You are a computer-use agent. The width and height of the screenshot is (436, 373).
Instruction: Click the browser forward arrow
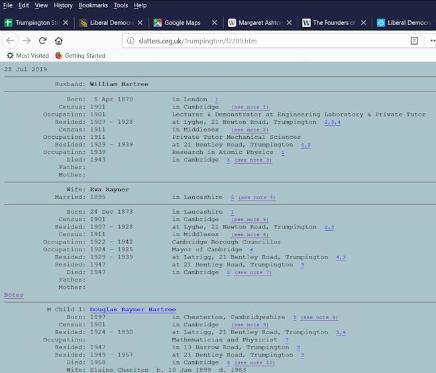tap(27, 41)
